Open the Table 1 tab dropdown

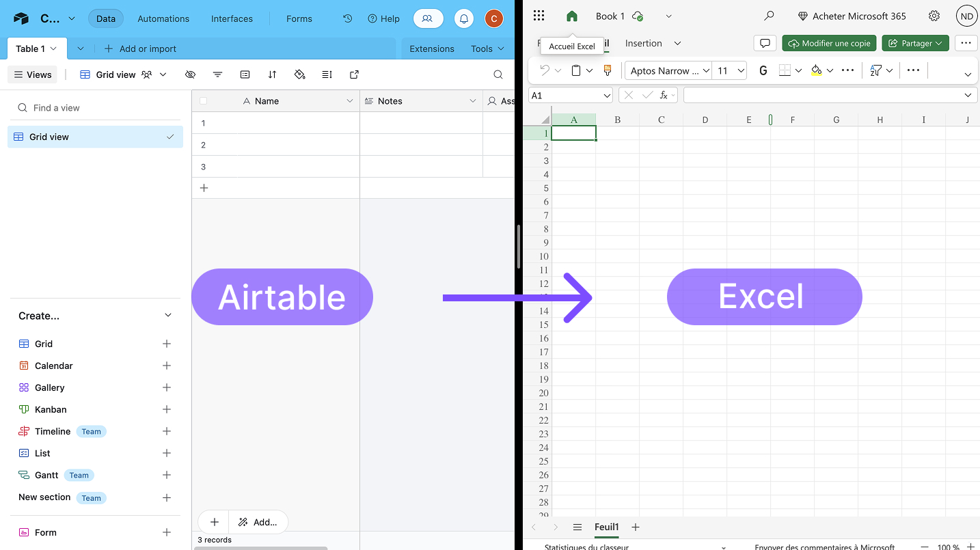(53, 49)
